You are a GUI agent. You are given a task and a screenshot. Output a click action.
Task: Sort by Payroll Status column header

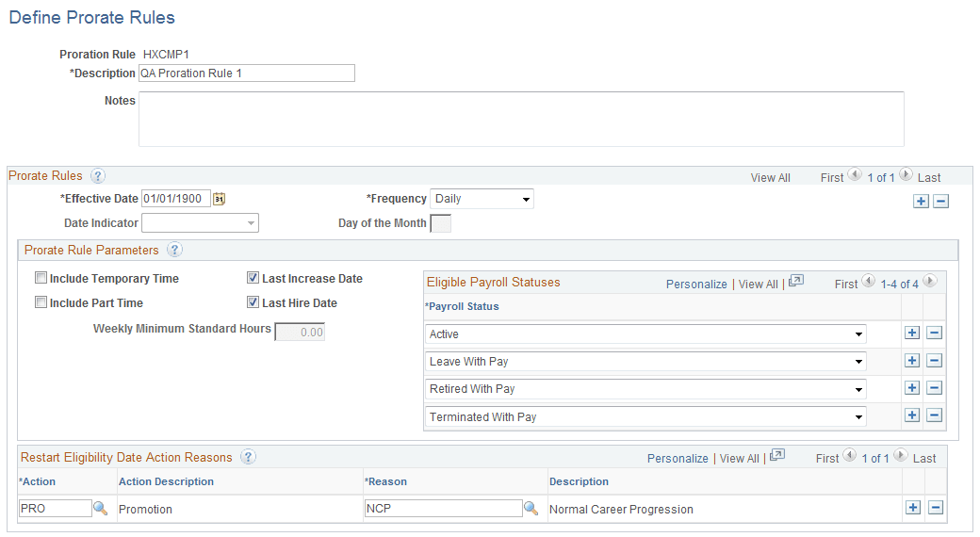pyautogui.click(x=462, y=306)
